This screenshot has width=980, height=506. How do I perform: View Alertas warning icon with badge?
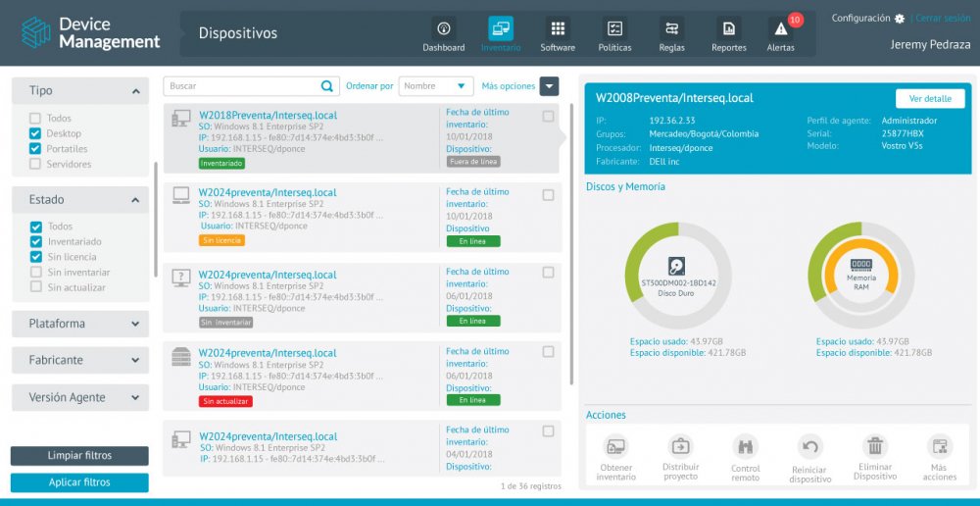pyautogui.click(x=781, y=29)
